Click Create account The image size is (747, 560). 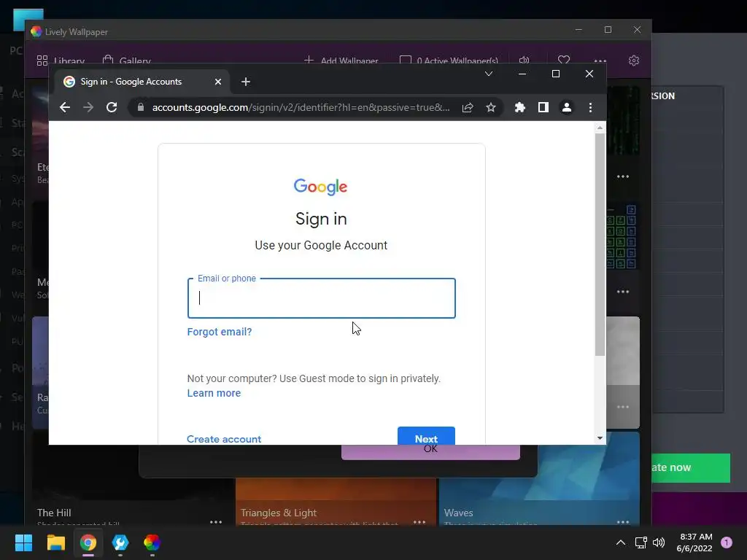tap(224, 438)
